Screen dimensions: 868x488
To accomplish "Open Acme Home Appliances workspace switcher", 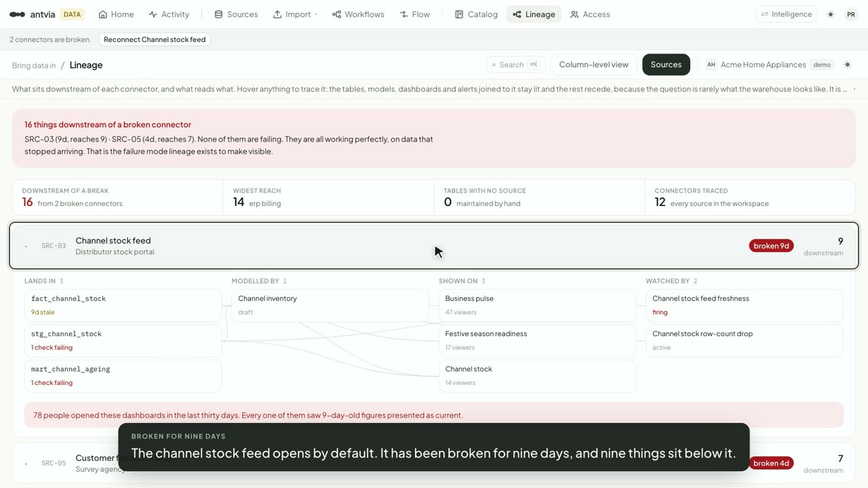I will pyautogui.click(x=769, y=64).
